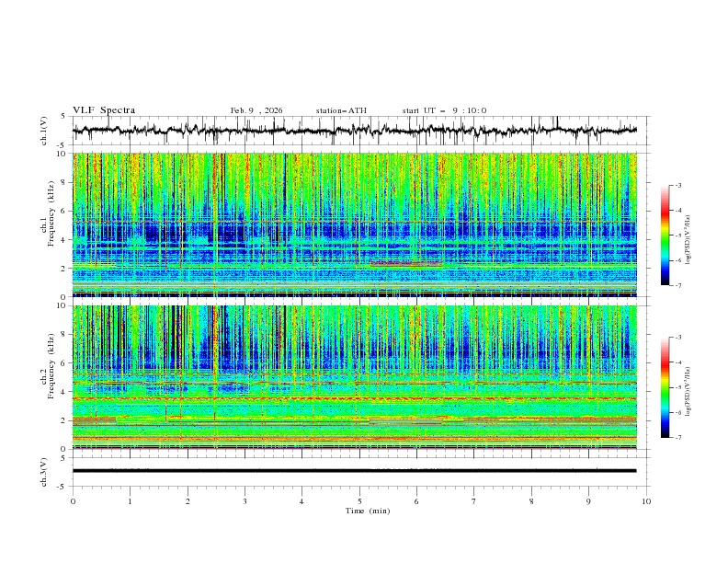Click the "ch.1(V)" axis label
Screen dimensions: 728x563
[x=44, y=131]
